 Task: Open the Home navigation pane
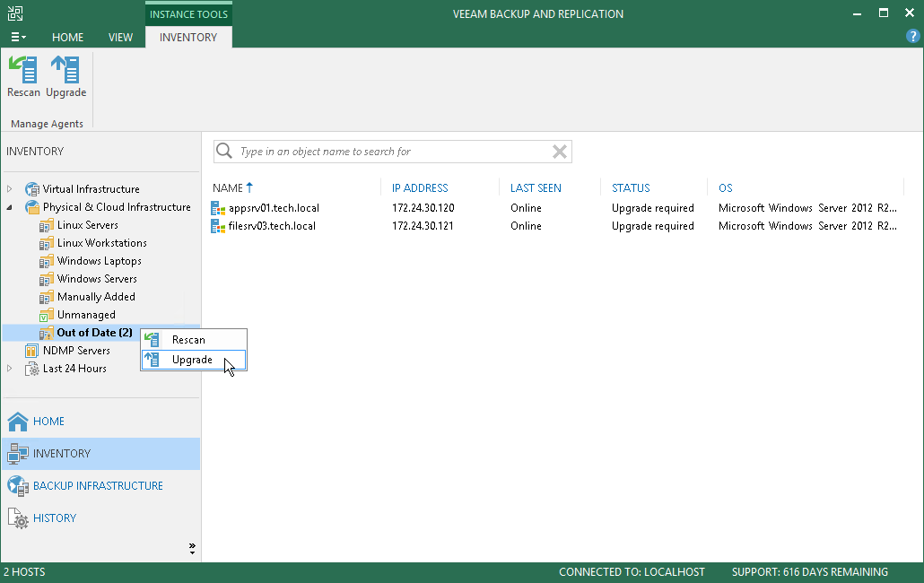pyautogui.click(x=100, y=422)
